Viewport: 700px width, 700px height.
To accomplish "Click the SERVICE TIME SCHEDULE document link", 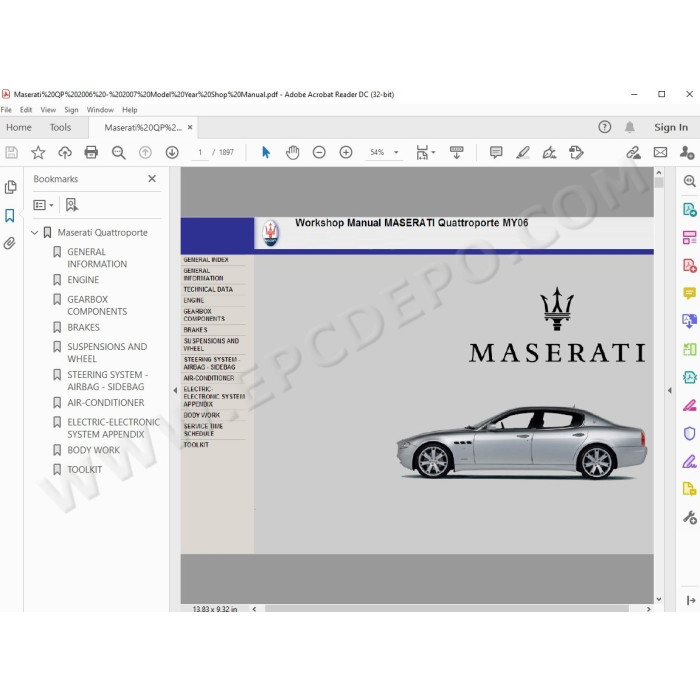I will click(203, 430).
